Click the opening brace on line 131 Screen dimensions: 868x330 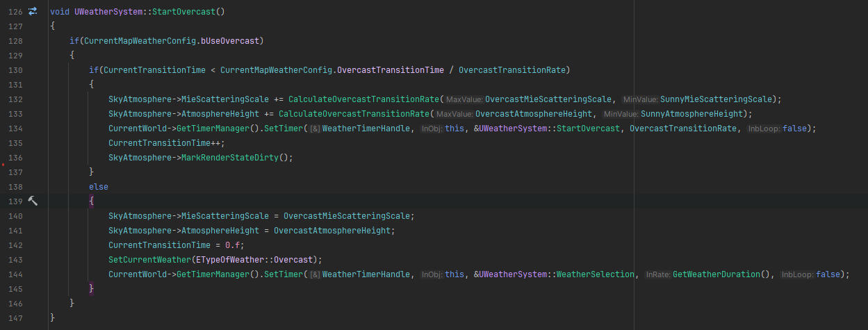[92, 84]
